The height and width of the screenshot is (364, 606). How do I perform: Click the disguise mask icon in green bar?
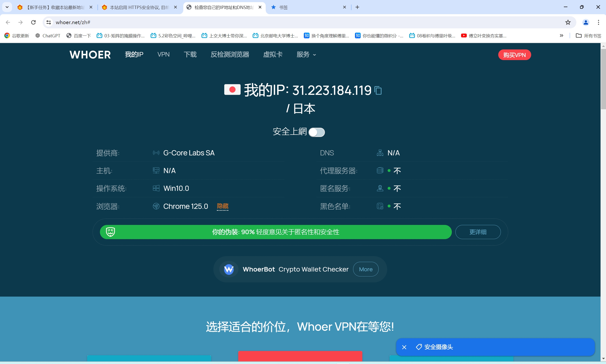click(110, 232)
